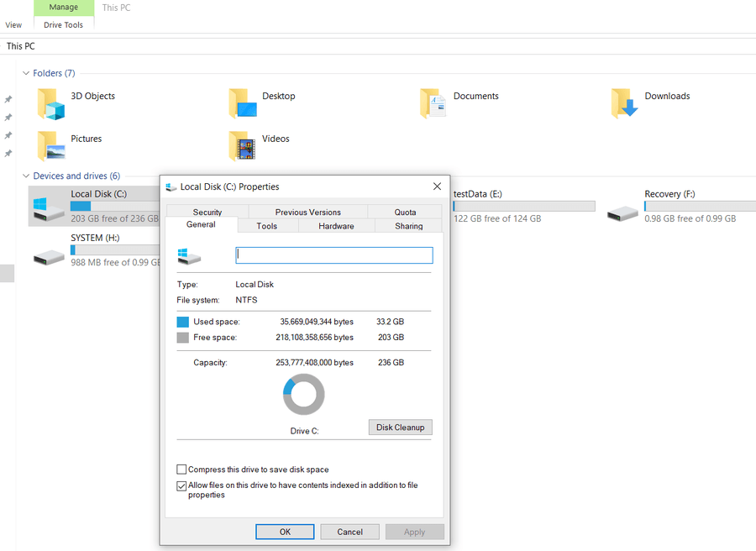
Task: Open the Downloads folder icon
Action: click(624, 103)
